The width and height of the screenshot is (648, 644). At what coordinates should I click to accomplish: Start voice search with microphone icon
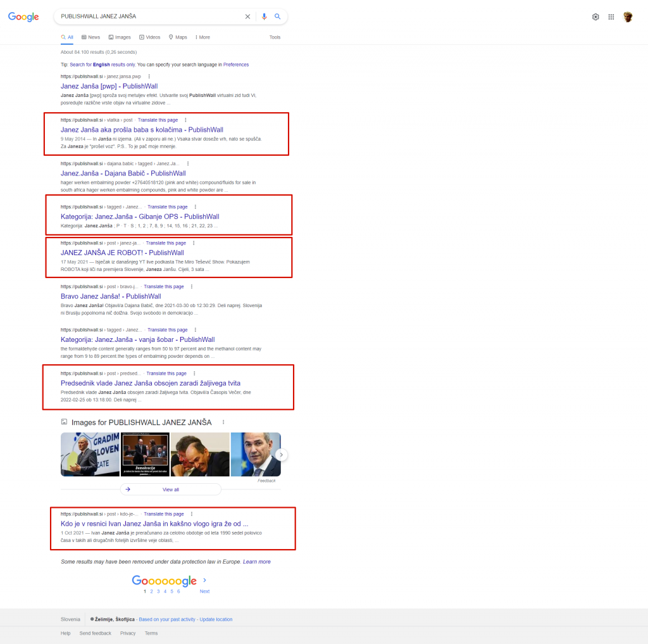(x=265, y=16)
